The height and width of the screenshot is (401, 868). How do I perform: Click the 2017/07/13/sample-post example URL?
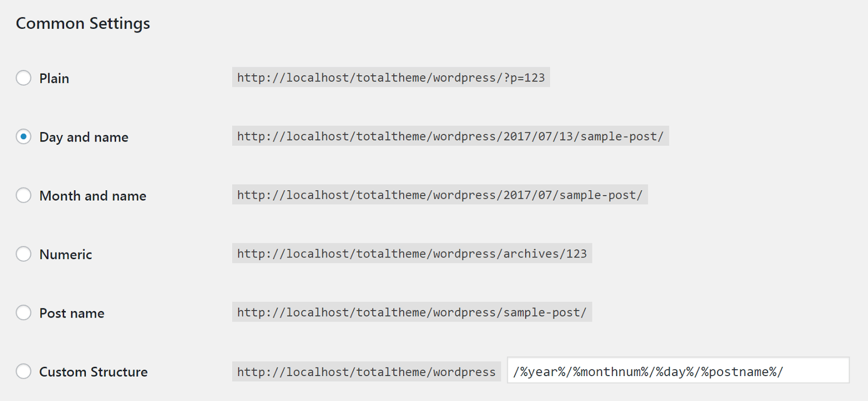coord(450,136)
